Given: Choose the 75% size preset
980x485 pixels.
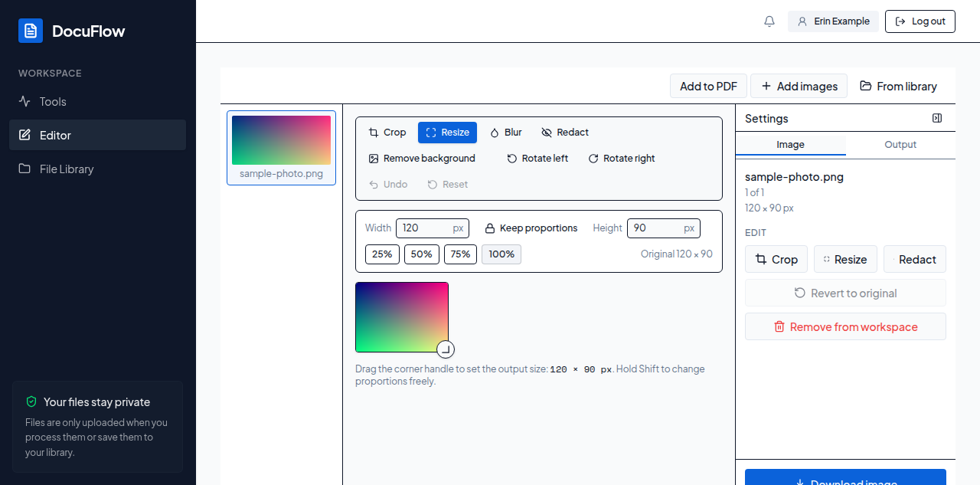Looking at the screenshot, I should pos(460,254).
